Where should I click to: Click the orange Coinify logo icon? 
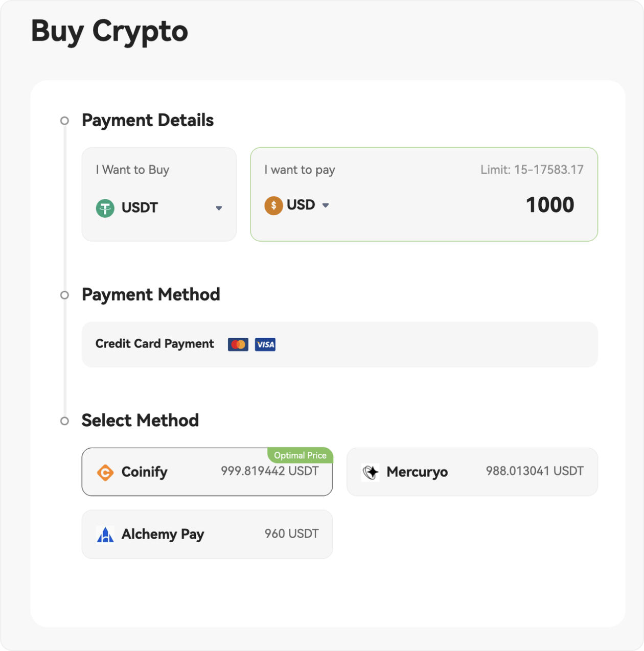(105, 473)
